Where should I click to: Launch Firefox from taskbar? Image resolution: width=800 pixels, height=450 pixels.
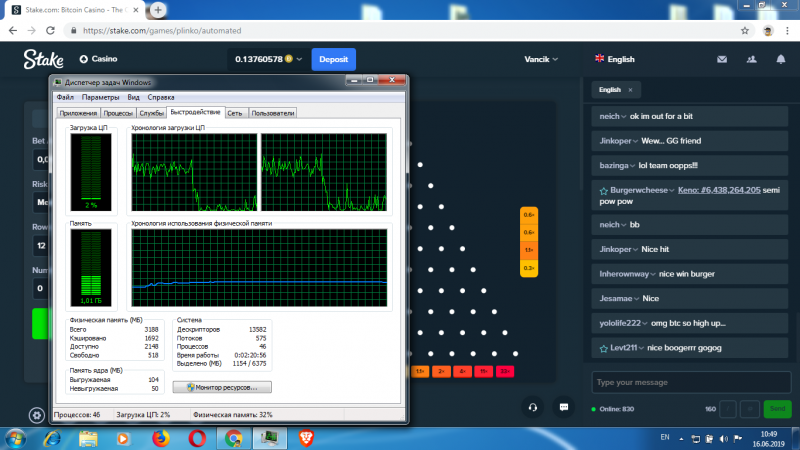point(161,439)
